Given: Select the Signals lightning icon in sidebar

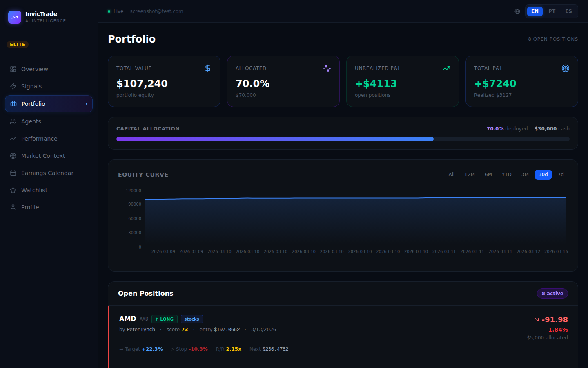Looking at the screenshot, I should [x=13, y=86].
